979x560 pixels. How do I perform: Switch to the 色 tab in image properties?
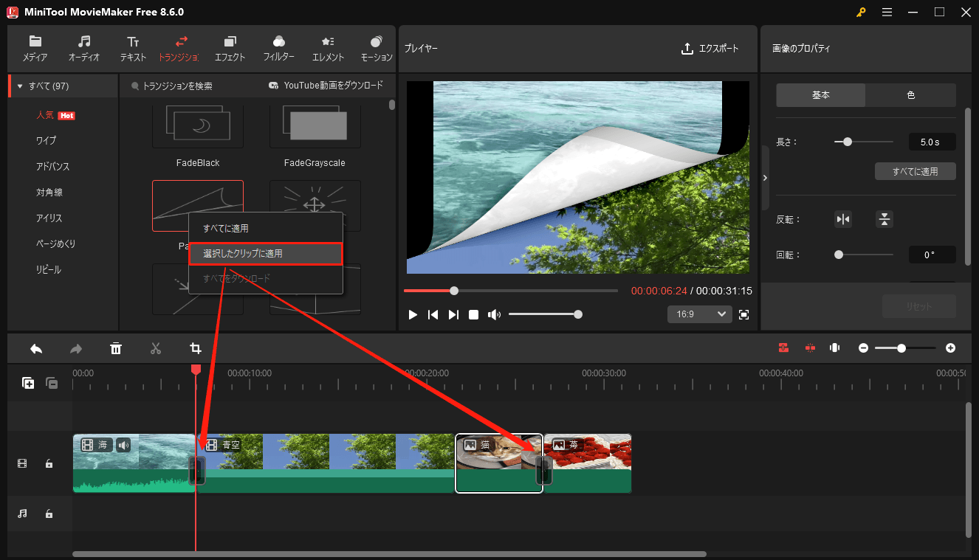(911, 94)
